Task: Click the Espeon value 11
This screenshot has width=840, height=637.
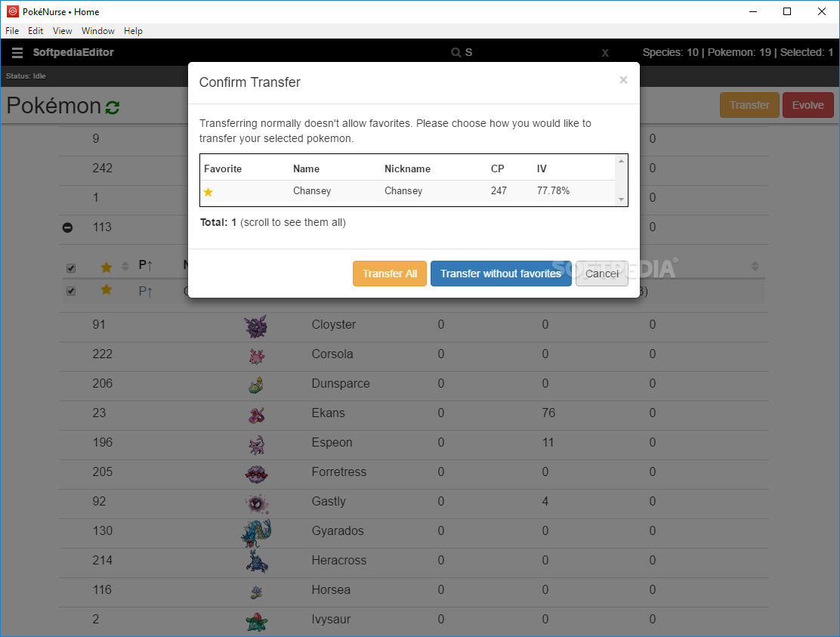Action: tap(548, 443)
